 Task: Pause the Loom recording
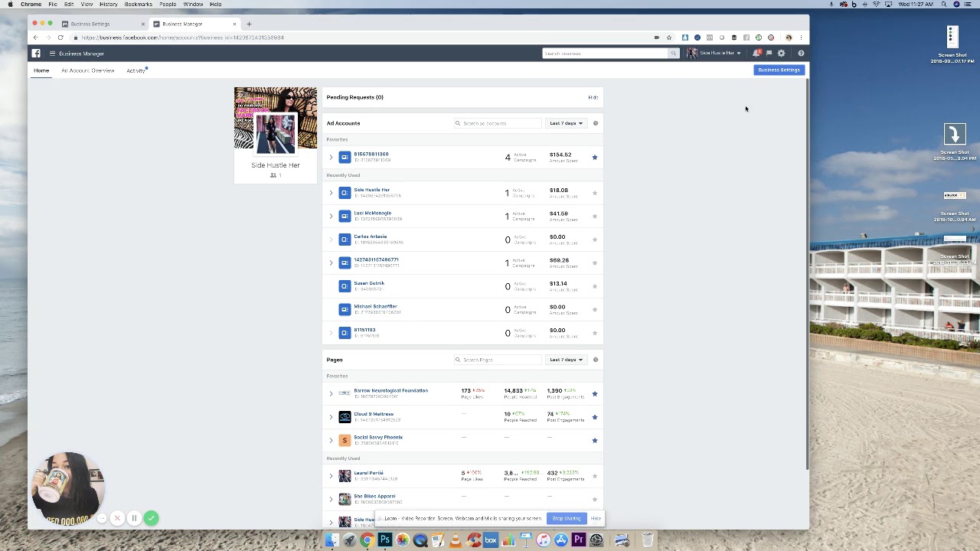134,518
